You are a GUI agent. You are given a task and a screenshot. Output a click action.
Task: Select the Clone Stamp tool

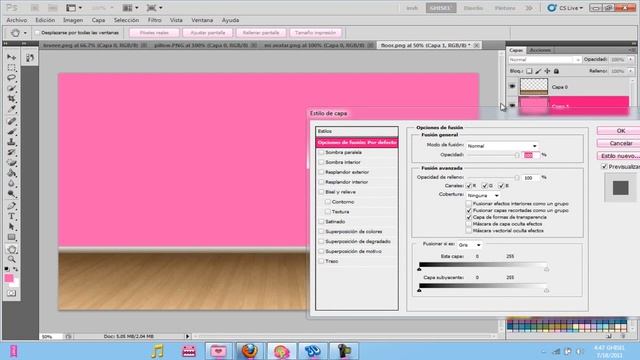[x=11, y=142]
